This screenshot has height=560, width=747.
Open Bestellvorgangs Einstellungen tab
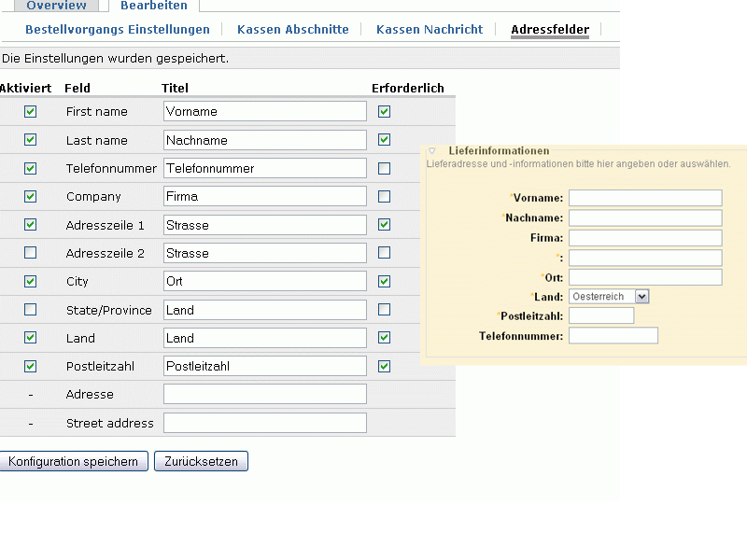[118, 30]
